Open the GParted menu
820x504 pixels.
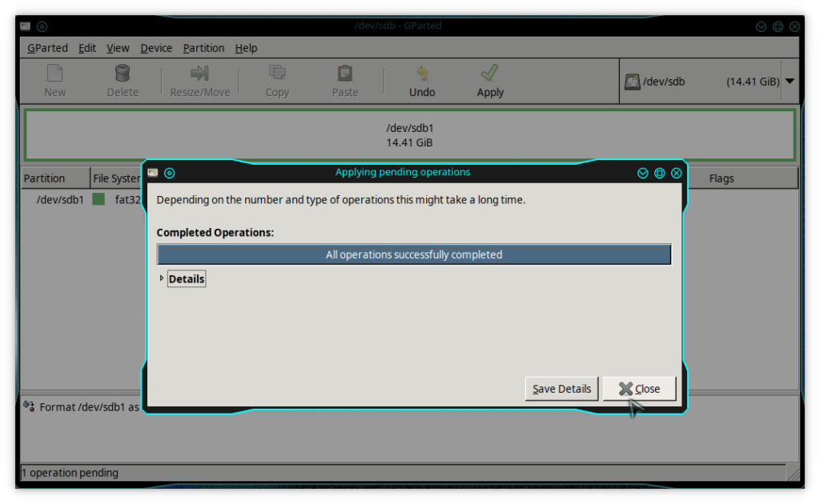47,48
